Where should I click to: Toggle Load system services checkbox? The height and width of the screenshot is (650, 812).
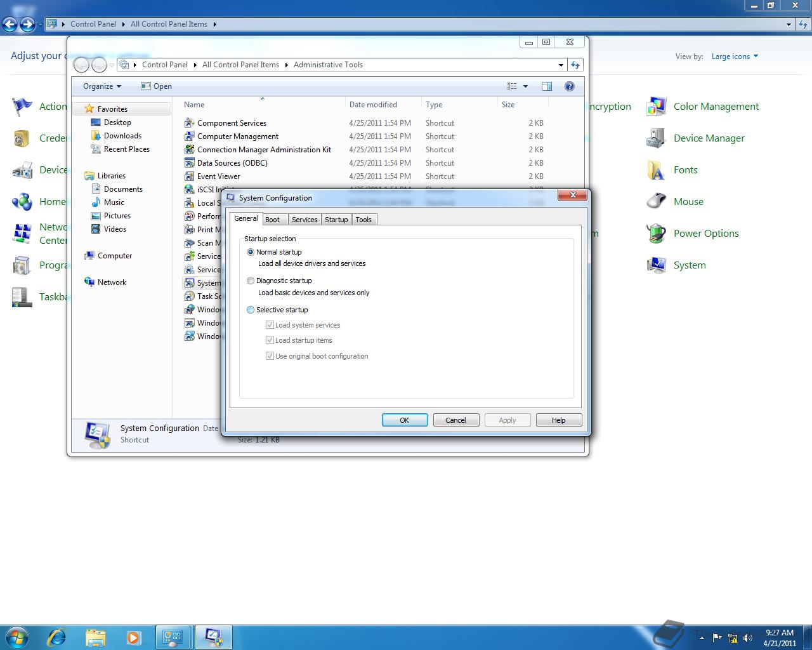pos(270,325)
